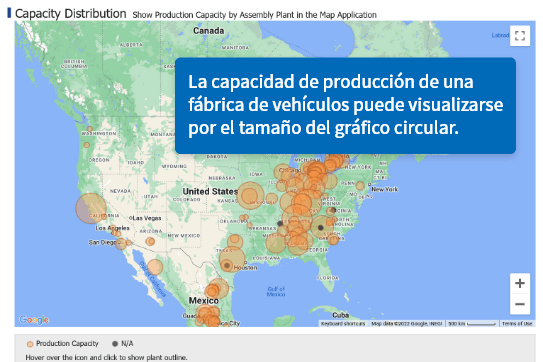Click the Production Capacity legend marker

[30, 344]
